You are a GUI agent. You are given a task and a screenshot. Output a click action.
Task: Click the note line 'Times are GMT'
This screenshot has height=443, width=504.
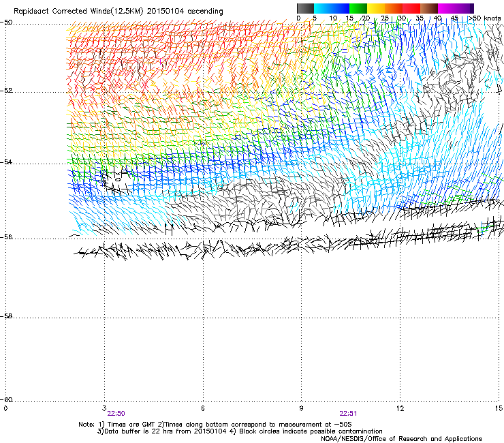point(132,425)
